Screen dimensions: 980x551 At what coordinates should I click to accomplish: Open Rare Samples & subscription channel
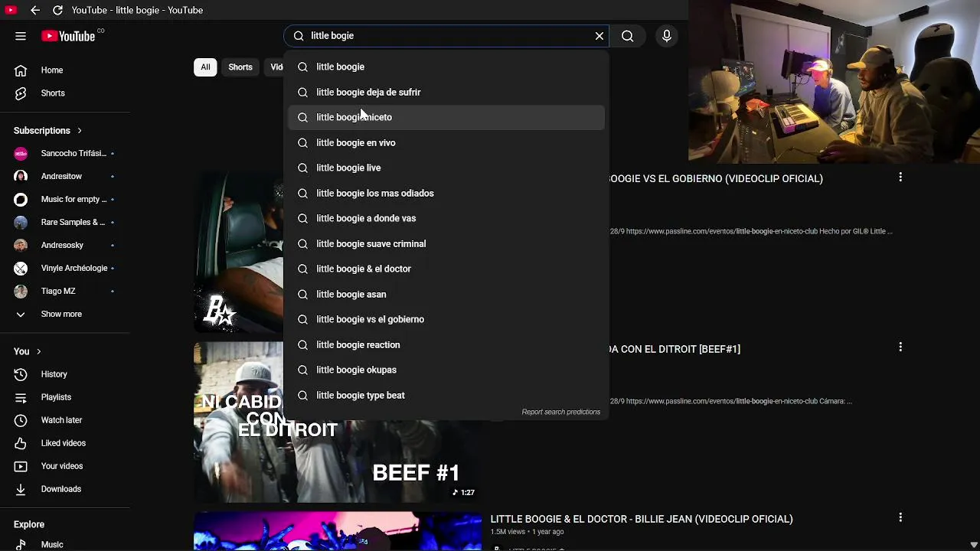pos(65,222)
